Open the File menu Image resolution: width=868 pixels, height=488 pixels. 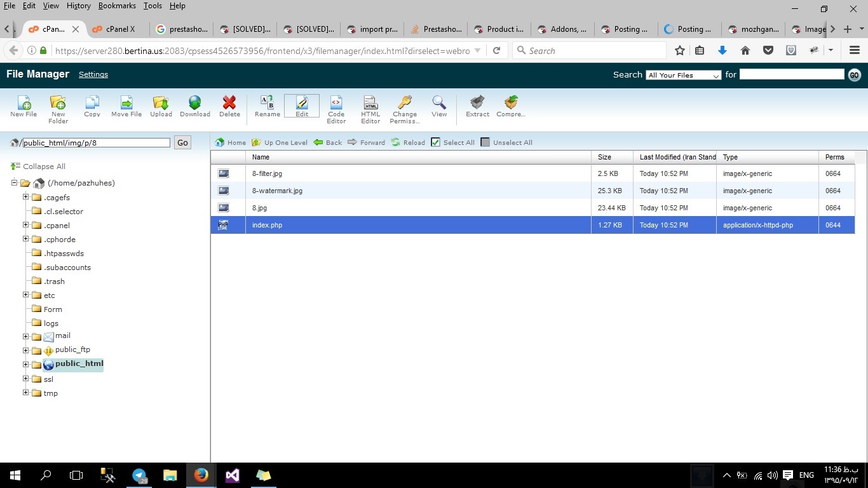pos(10,6)
